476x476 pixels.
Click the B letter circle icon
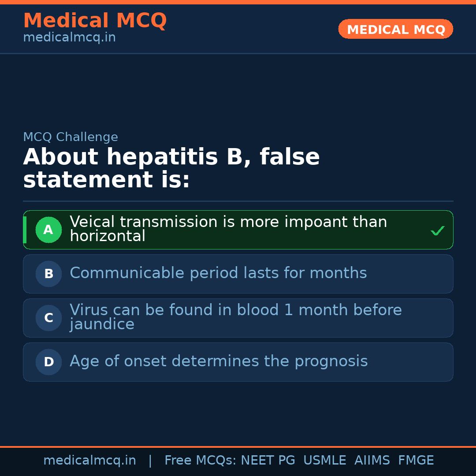48,274
